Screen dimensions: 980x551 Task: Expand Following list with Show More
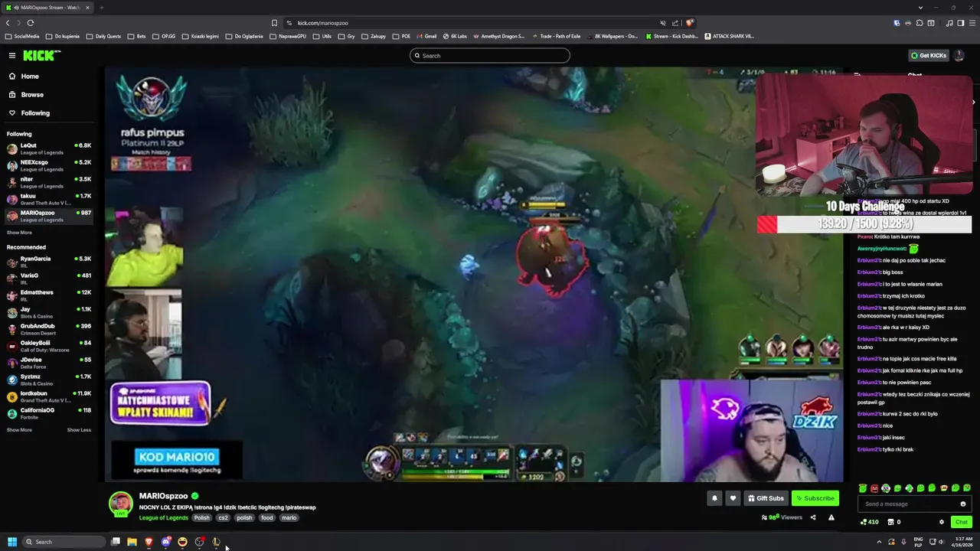pyautogui.click(x=19, y=233)
